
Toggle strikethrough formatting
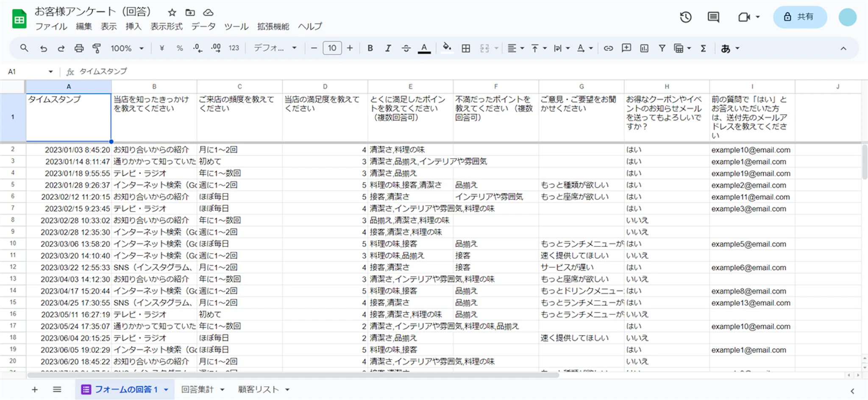(x=406, y=48)
